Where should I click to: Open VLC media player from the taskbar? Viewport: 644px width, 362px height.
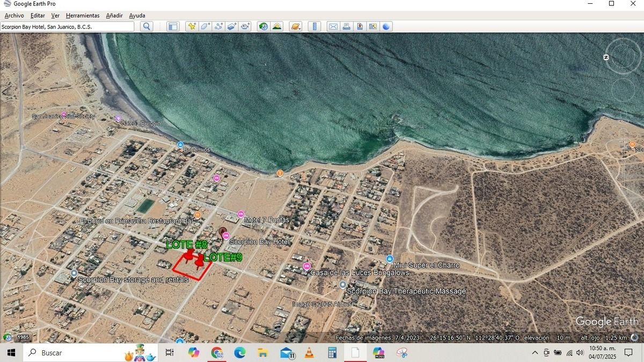[x=309, y=352]
